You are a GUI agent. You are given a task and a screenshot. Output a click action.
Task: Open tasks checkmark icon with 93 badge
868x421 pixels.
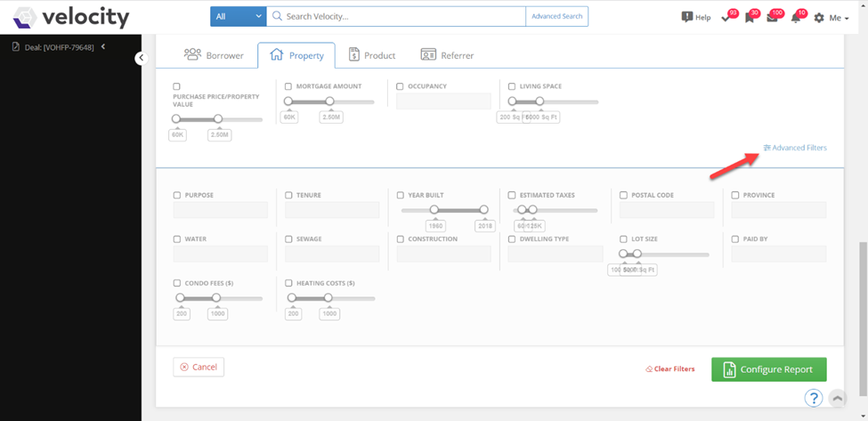726,19
